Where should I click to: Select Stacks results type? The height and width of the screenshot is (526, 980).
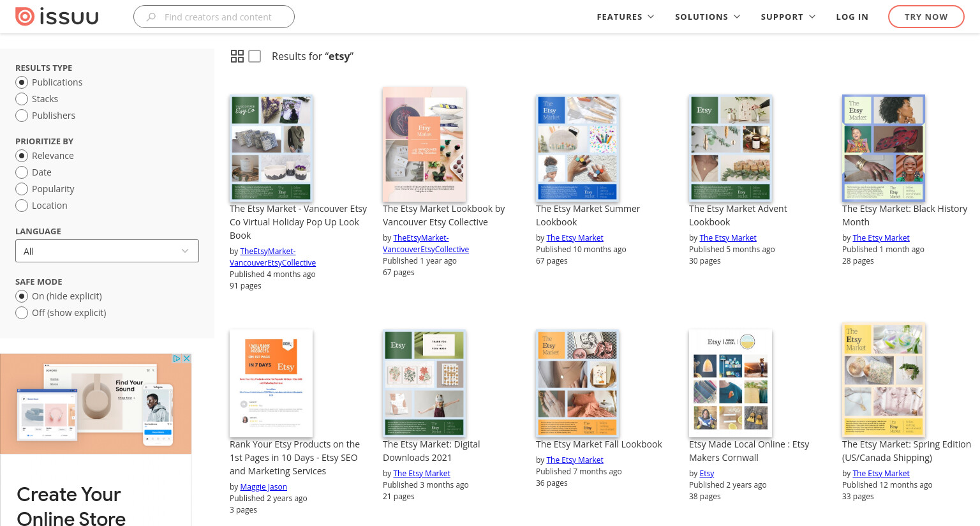(x=22, y=99)
